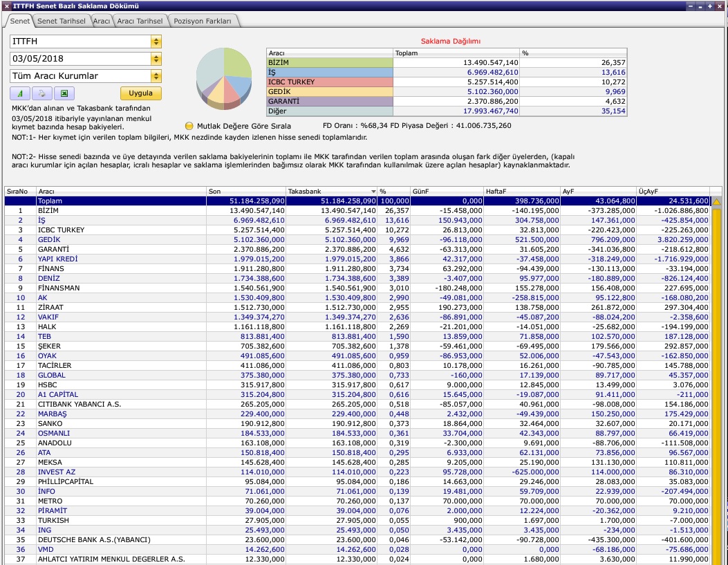Screen dimensions: 728x565
Task: Select the METRO row
Action: (357, 501)
